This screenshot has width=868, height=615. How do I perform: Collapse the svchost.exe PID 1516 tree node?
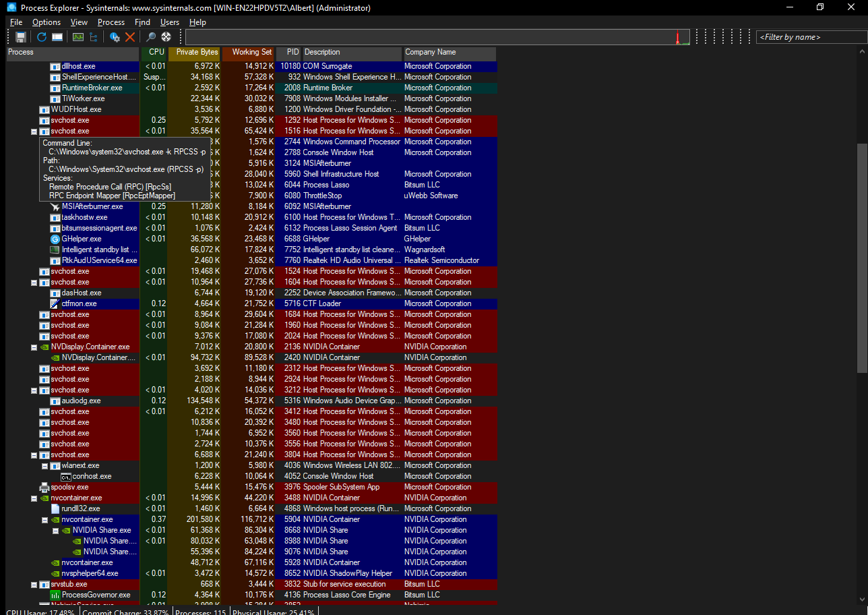coord(34,131)
